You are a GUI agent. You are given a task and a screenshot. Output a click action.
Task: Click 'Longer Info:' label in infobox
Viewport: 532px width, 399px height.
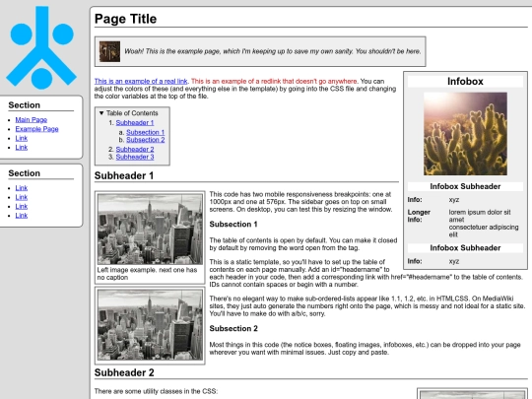[419, 216]
